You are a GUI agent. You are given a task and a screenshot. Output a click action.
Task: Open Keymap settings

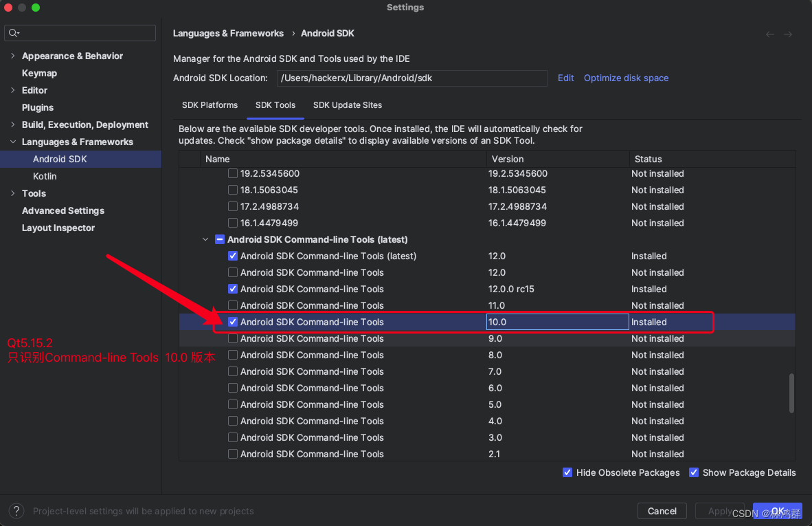[x=39, y=73]
